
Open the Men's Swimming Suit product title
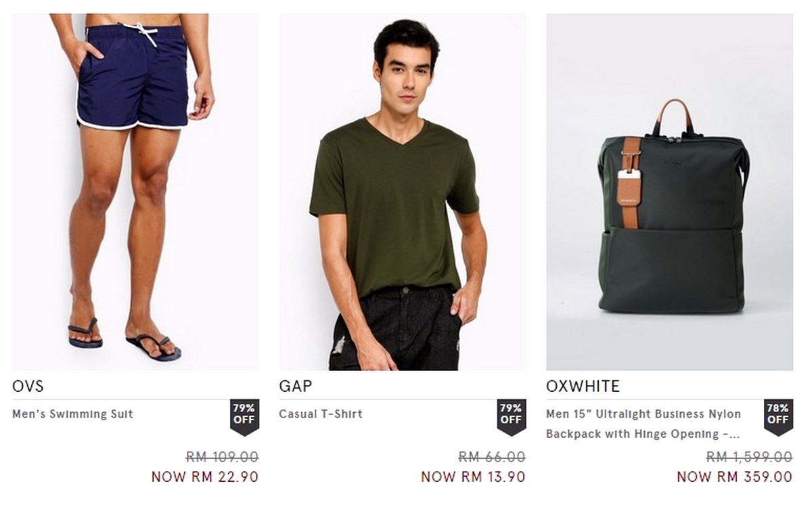pos(72,414)
